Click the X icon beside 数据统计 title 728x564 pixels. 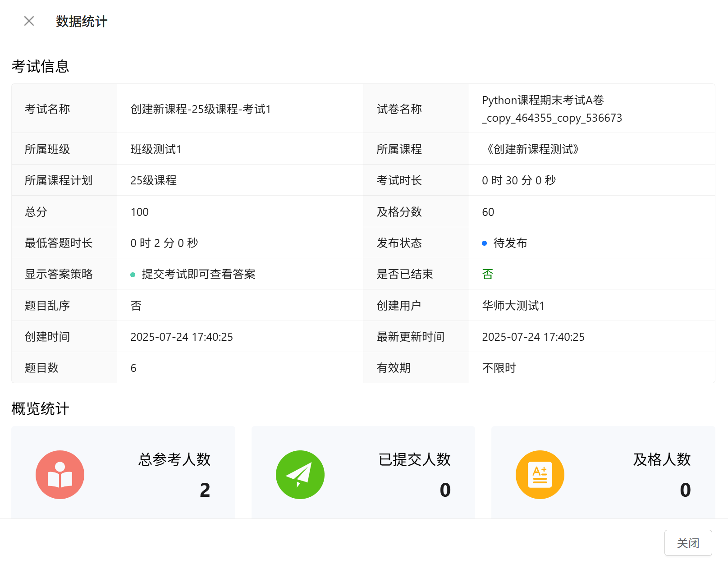tap(29, 21)
